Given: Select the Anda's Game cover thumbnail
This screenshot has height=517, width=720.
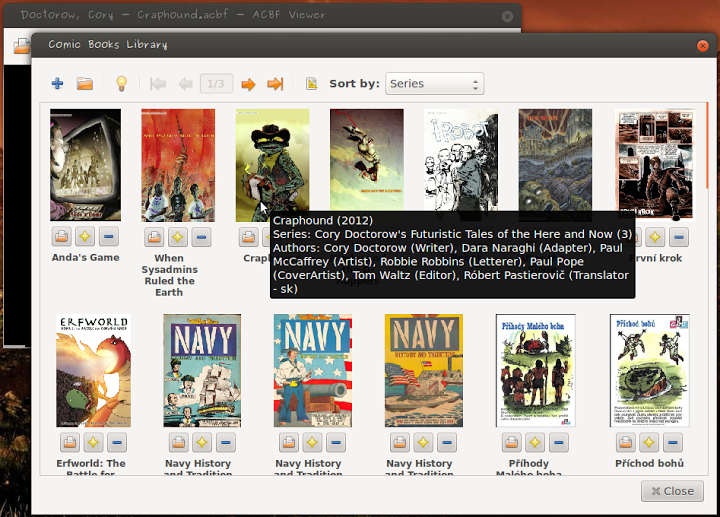Looking at the screenshot, I should click(85, 165).
